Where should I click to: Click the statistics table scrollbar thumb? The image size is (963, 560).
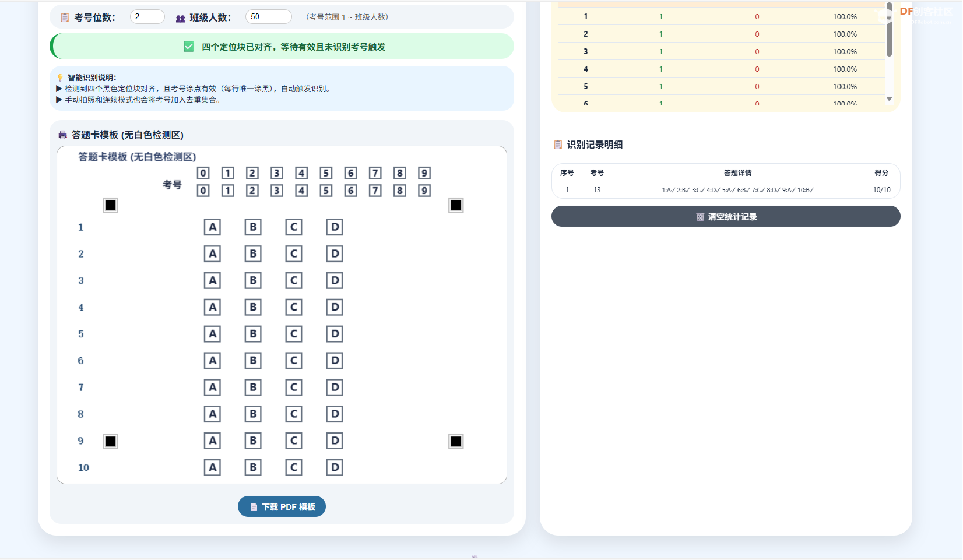(889, 29)
